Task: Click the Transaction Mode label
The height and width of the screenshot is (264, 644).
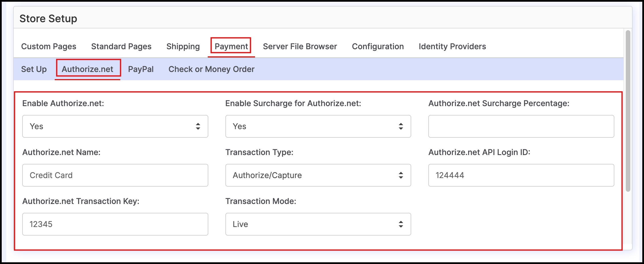Action: pos(261,201)
